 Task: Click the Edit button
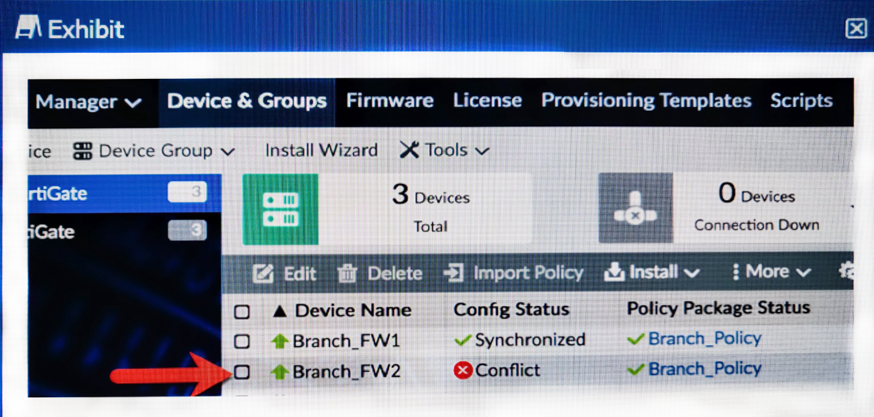tap(284, 274)
